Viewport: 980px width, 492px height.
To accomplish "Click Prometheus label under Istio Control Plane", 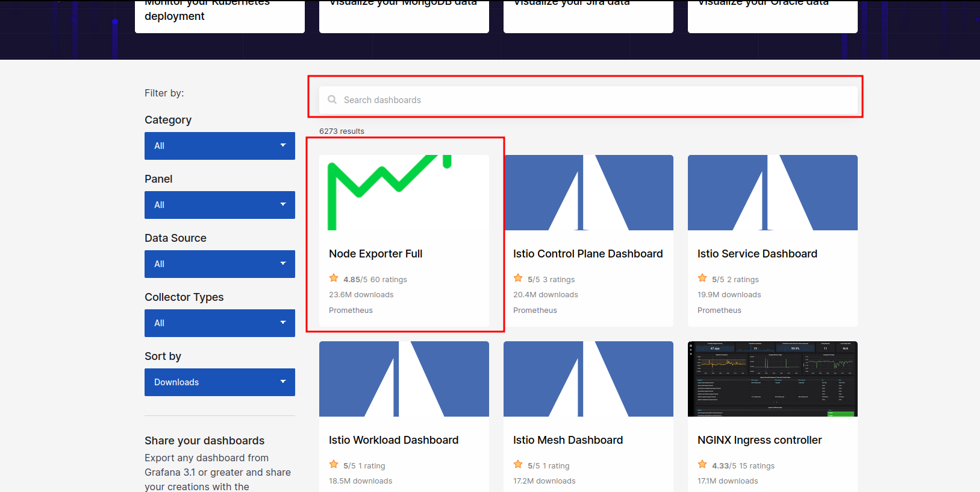I will pos(535,311).
